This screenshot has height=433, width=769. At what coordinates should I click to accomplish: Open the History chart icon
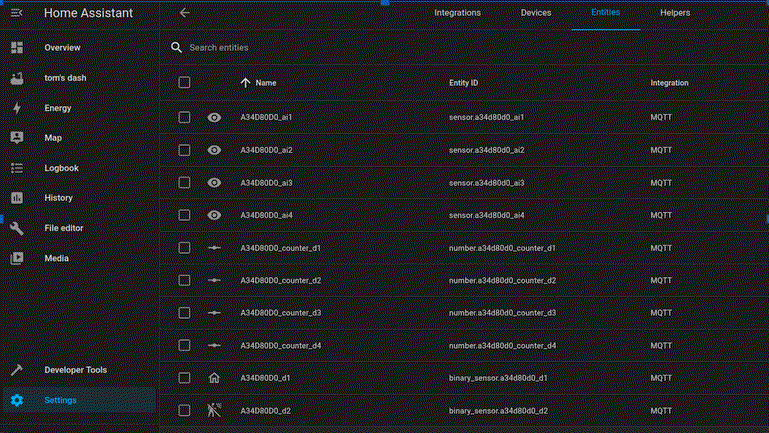[x=17, y=198]
